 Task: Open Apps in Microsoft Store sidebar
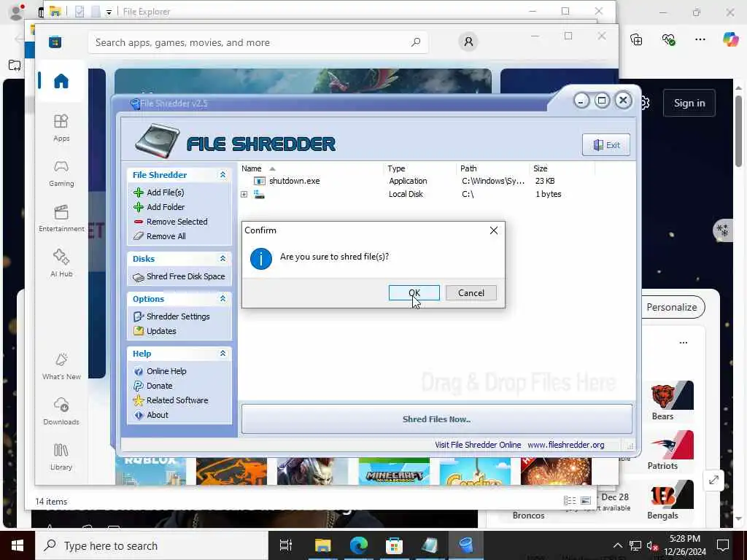61,128
